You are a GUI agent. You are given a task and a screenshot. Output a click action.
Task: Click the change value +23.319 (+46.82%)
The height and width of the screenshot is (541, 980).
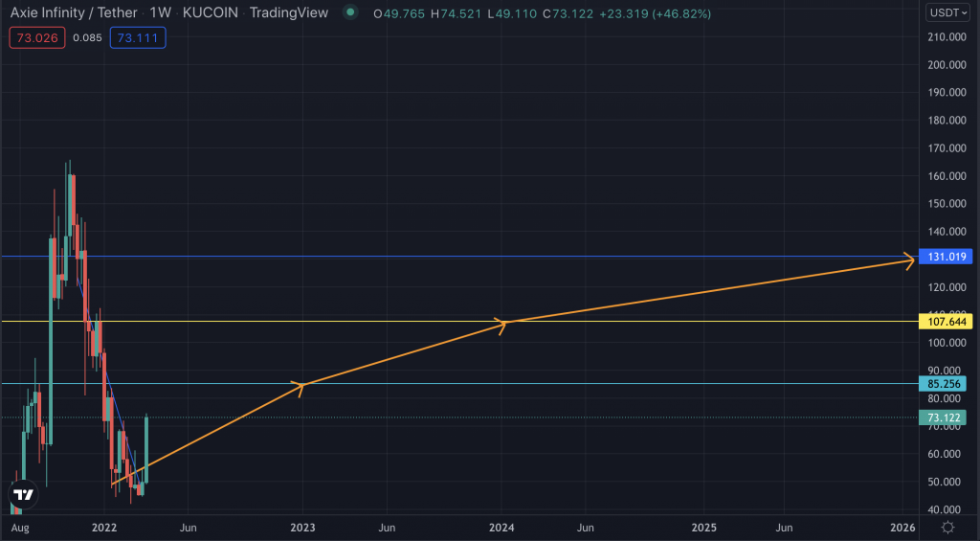pyautogui.click(x=655, y=13)
